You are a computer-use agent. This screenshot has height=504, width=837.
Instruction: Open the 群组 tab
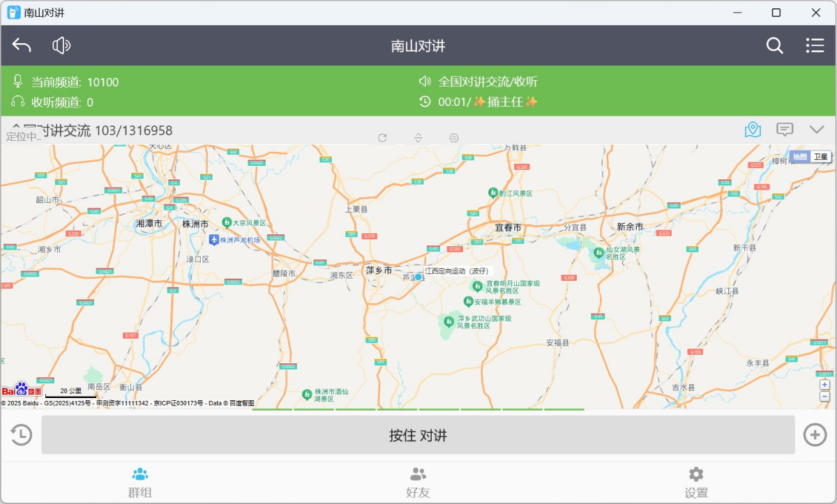tap(139, 482)
